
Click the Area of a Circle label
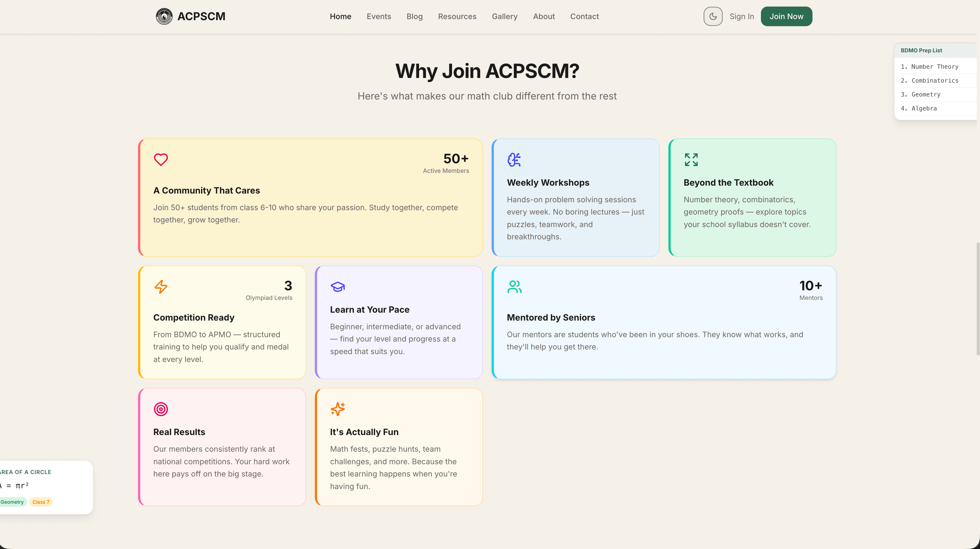(x=25, y=472)
